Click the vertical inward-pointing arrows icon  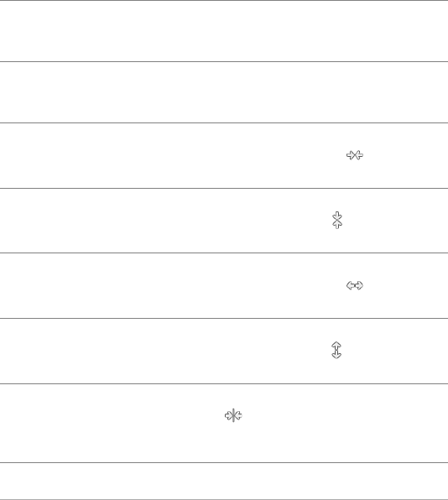[x=337, y=220]
